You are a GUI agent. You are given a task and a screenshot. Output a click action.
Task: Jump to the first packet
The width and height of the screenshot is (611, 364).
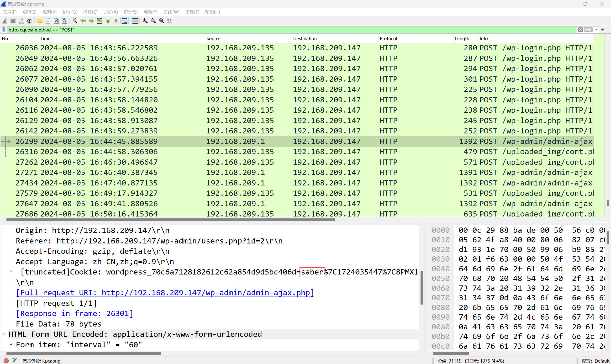click(108, 21)
